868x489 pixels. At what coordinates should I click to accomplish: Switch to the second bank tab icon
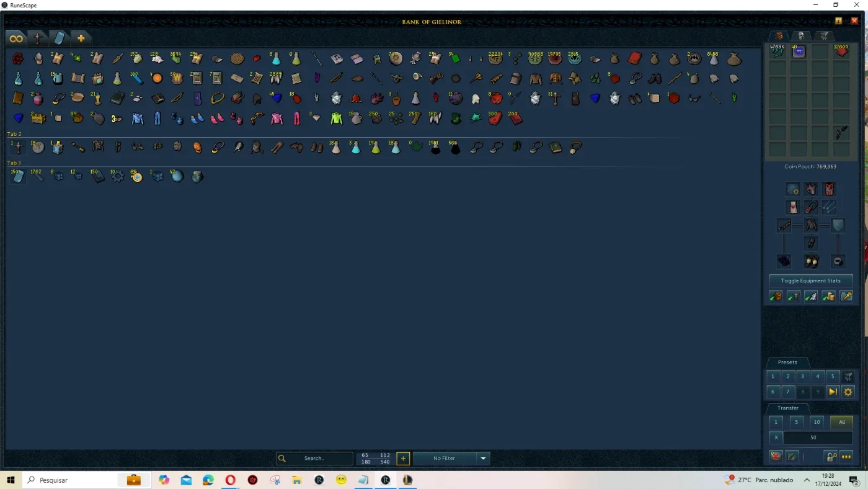click(37, 38)
